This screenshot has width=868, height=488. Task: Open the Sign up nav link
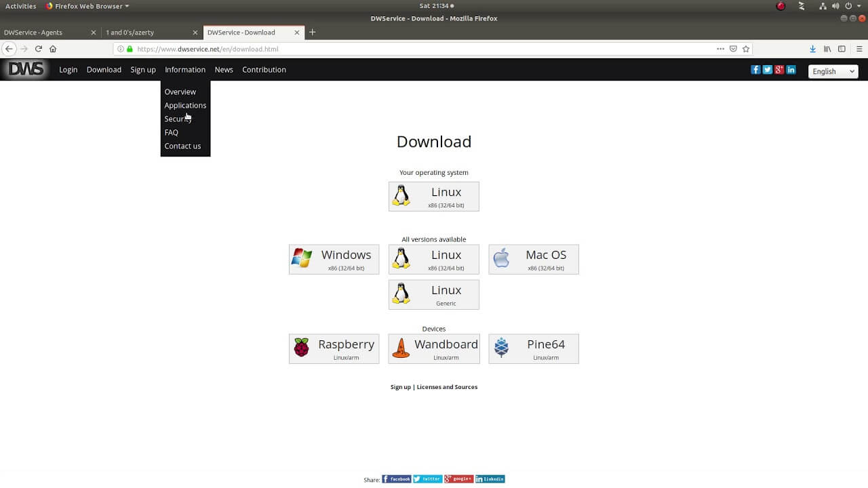click(143, 70)
